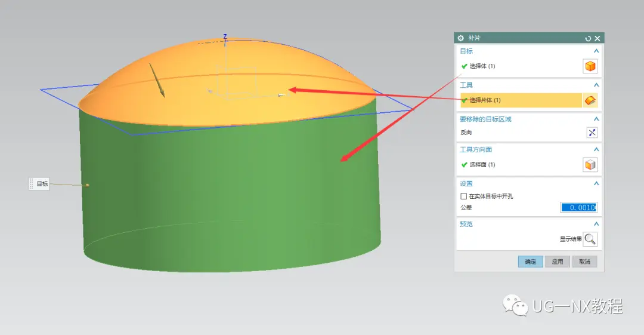Click the dialog settings gear icon
The image size is (644, 335).
coord(461,38)
